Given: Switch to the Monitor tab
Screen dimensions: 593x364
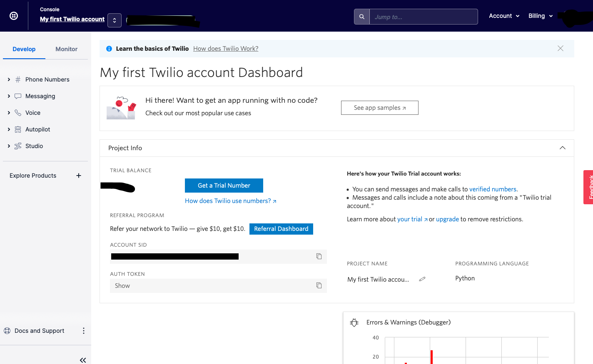Looking at the screenshot, I should point(67,49).
